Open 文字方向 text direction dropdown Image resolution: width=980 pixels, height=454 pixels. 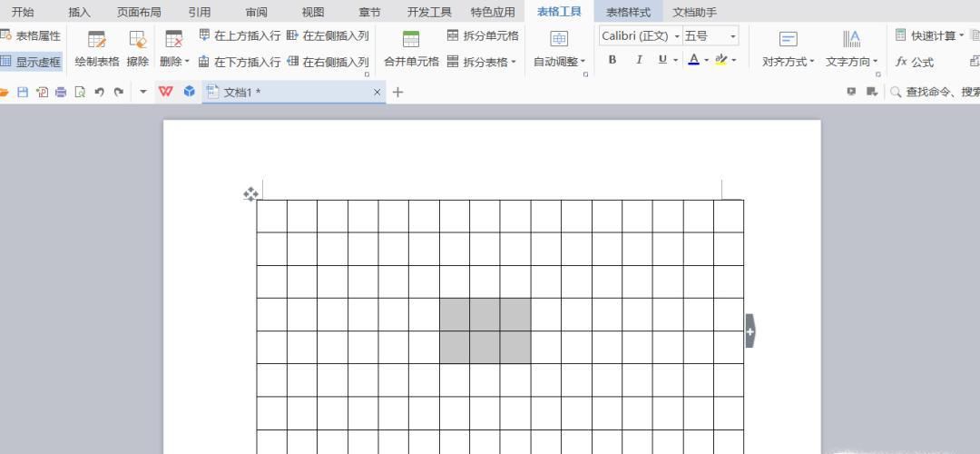852,49
